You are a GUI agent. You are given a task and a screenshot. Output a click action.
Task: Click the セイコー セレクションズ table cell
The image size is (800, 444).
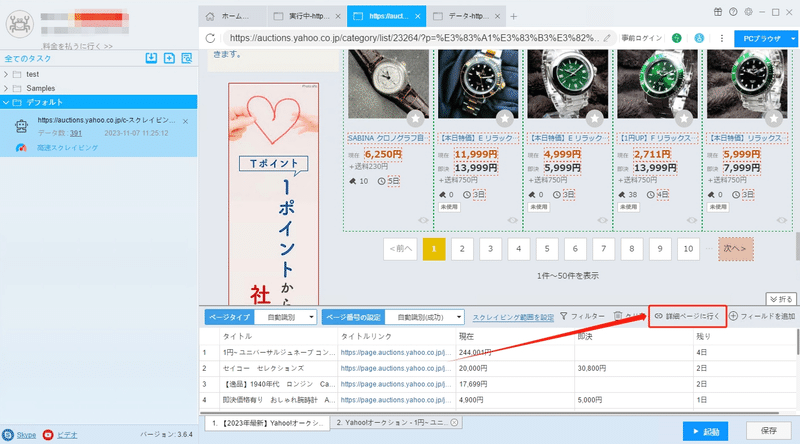[278, 368]
